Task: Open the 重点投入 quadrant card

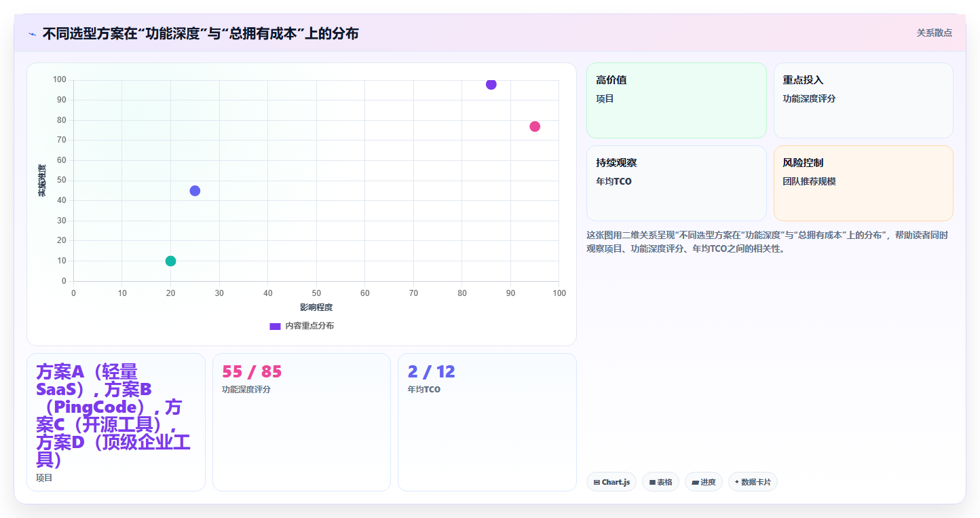Action: (x=863, y=100)
